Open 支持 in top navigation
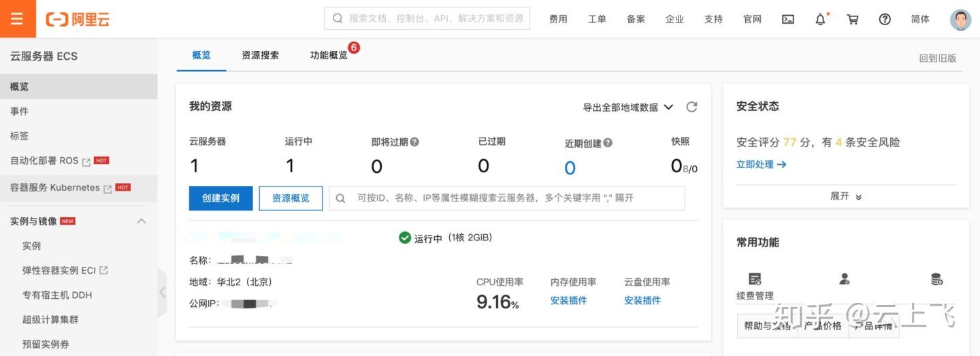 (713, 19)
